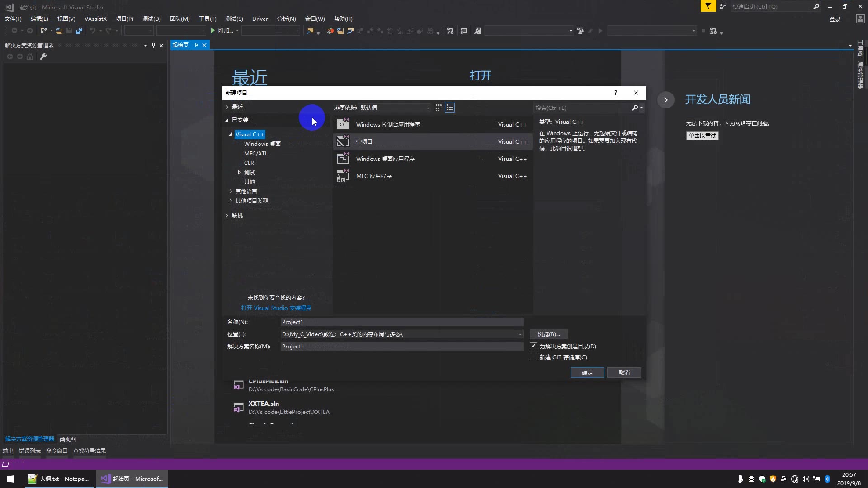Expand the developer news arrow button

pyautogui.click(x=665, y=100)
